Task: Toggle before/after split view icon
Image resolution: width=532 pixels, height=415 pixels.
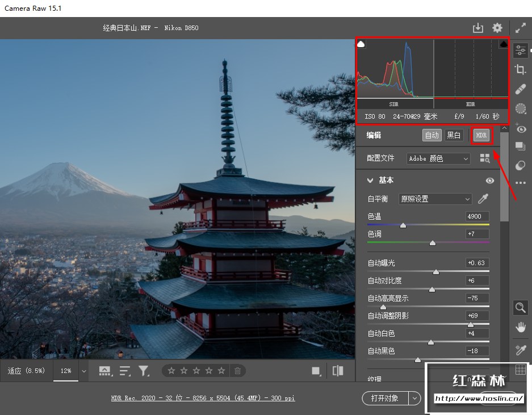Action: 338,371
